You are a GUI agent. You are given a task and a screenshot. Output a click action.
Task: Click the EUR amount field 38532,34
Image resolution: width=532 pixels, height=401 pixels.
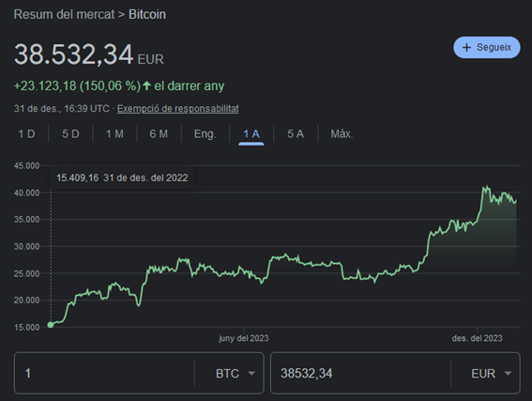[x=360, y=373]
